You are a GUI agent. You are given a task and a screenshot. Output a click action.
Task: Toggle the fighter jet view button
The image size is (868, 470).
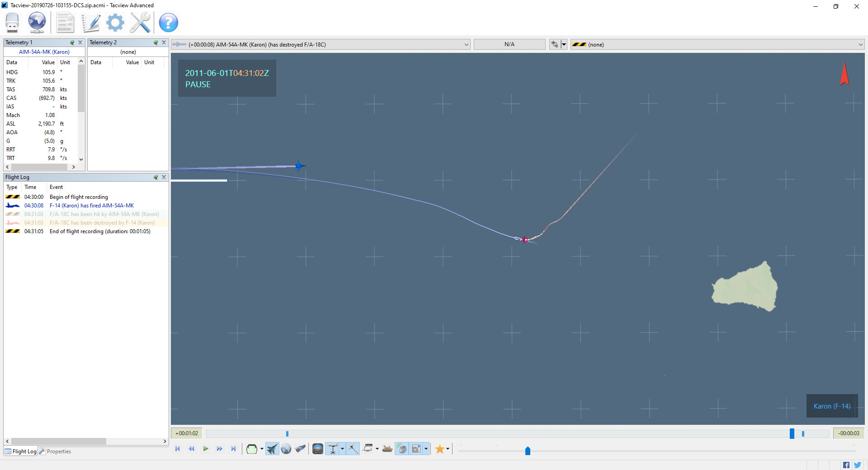coord(272,449)
